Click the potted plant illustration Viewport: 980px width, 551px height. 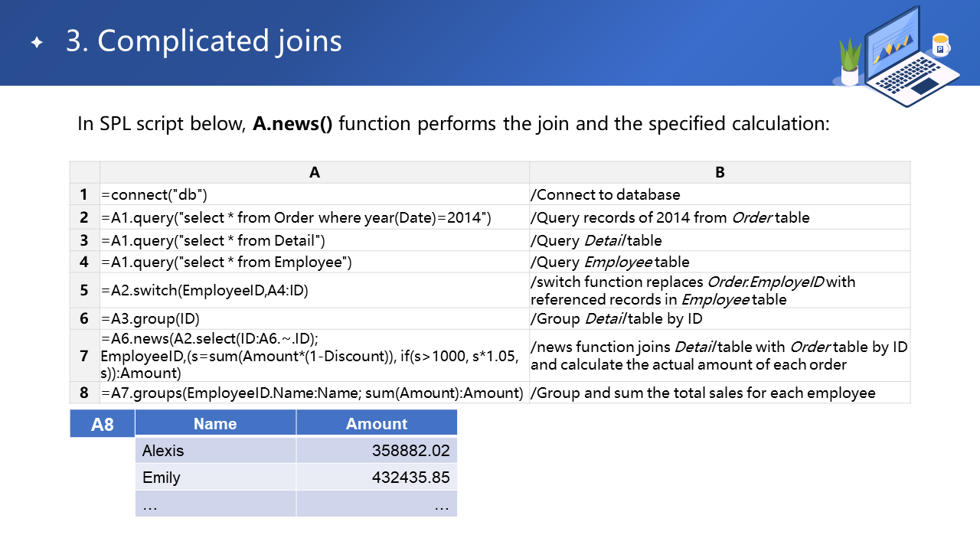(850, 61)
